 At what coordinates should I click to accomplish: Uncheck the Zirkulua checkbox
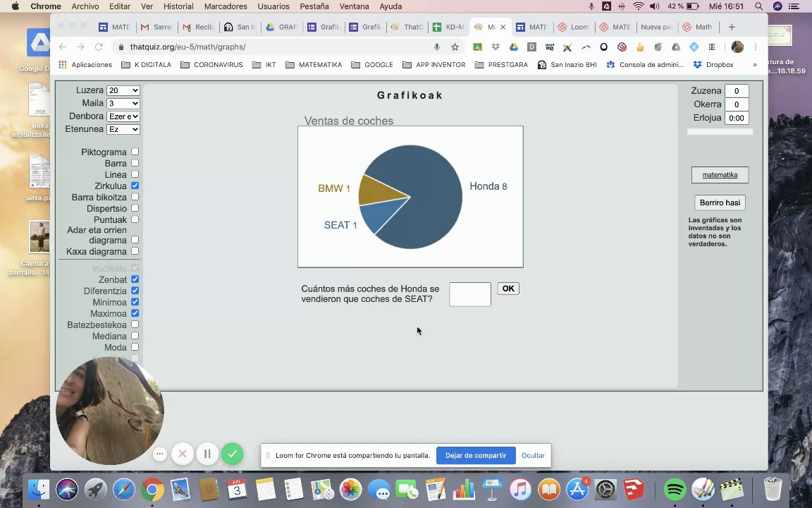tap(135, 186)
